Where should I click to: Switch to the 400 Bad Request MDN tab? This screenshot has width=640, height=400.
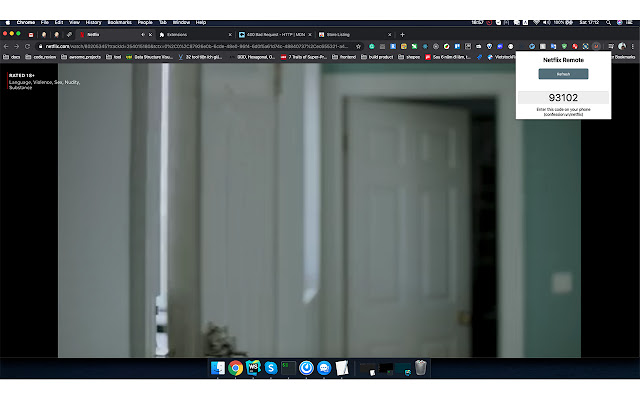pyautogui.click(x=275, y=35)
